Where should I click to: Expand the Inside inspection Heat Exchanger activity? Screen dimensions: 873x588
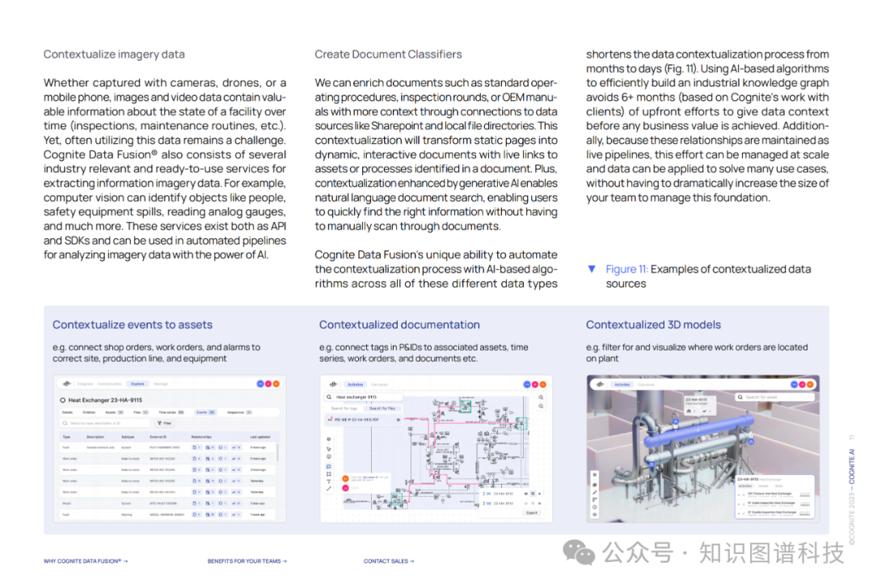739,505
